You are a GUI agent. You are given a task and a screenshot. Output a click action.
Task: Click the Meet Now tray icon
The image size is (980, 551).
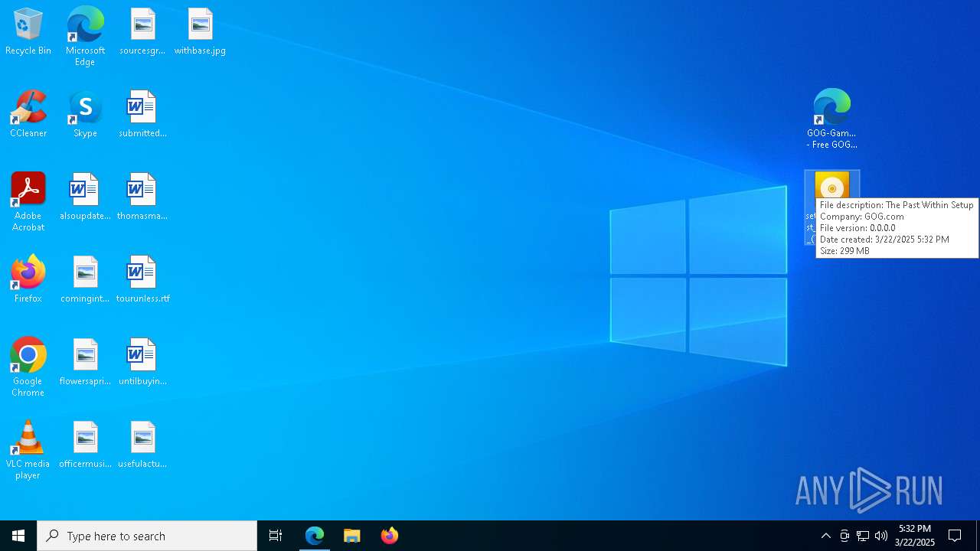tap(844, 536)
